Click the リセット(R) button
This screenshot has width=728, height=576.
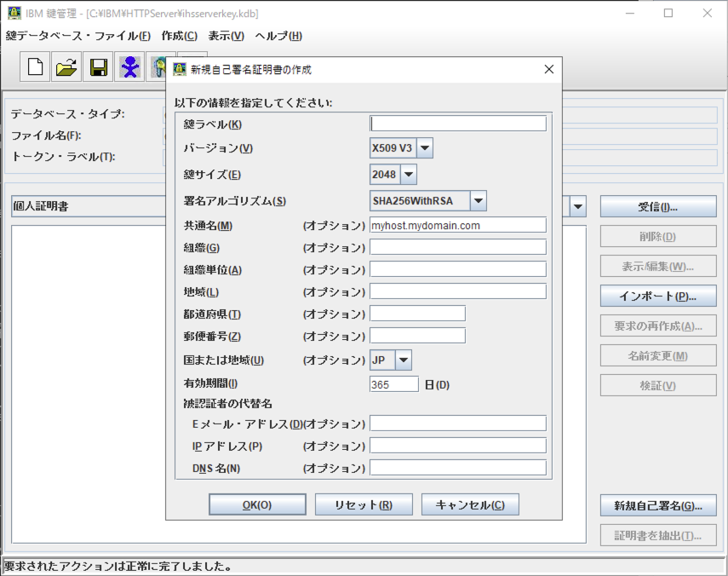click(x=364, y=504)
